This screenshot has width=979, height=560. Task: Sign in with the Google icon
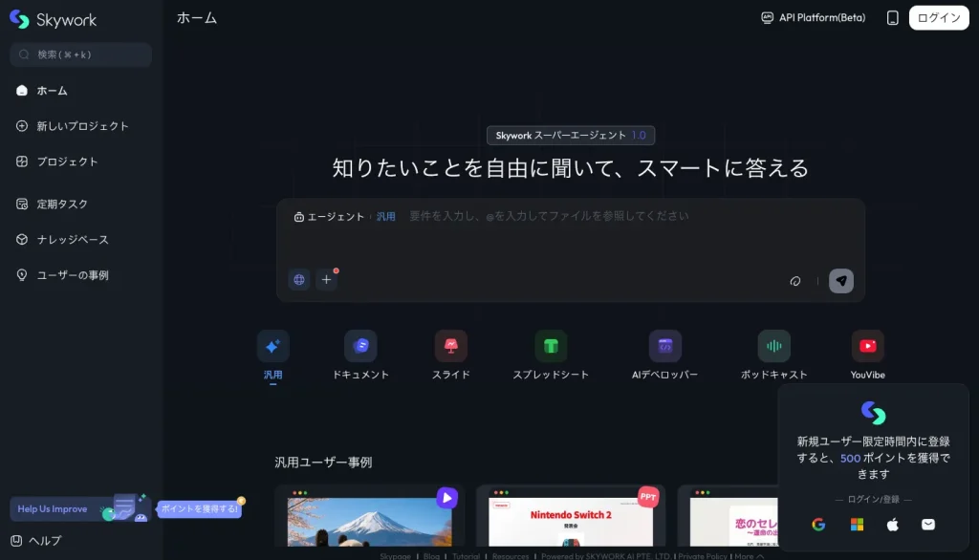[818, 525]
